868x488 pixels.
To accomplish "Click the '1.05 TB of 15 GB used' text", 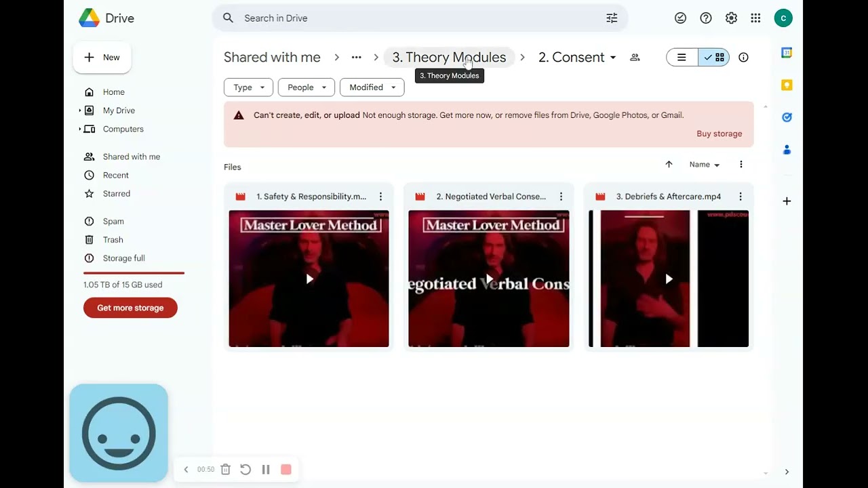I will (x=123, y=285).
